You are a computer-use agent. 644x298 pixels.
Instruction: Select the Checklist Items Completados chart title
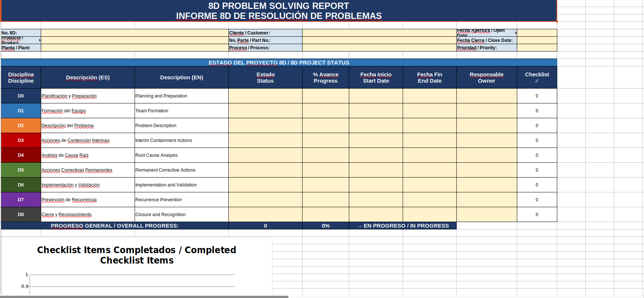136,255
